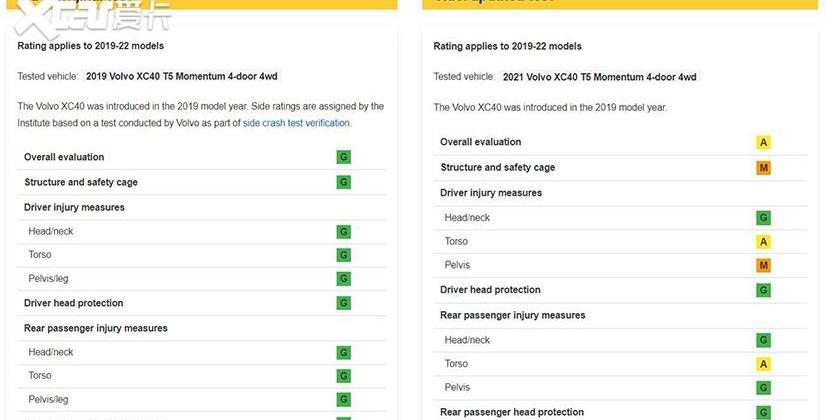Click the orange M badge for driver Pelvis
The image size is (826, 420).
[x=763, y=265]
